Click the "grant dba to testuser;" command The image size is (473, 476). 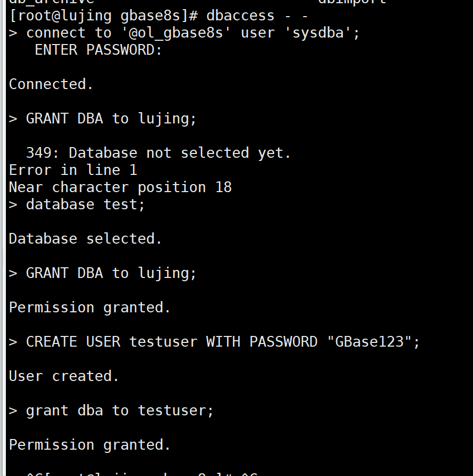coord(120,411)
